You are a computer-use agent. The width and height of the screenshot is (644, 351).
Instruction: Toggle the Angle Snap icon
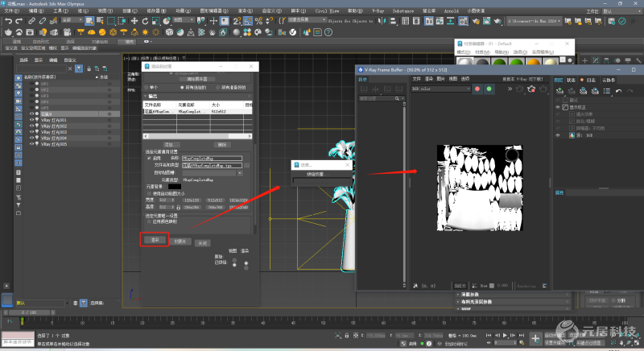pos(248,20)
